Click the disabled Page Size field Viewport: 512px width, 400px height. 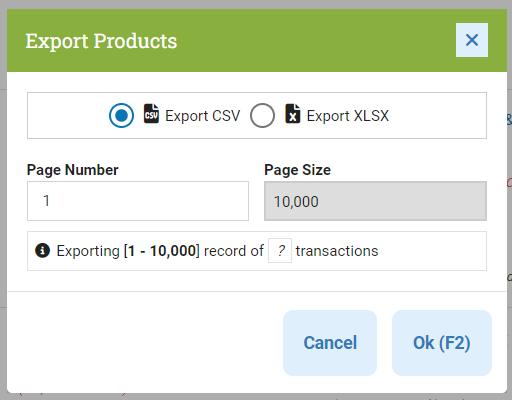click(x=375, y=201)
